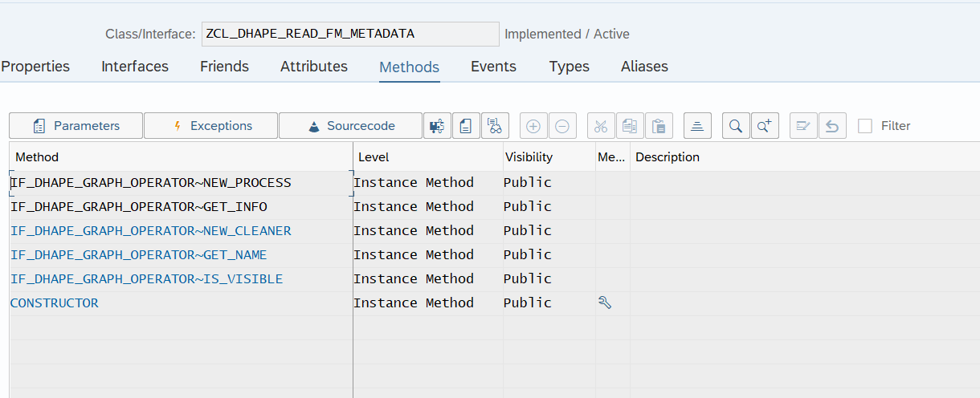Screen dimensions: 980x398
Task: Click the plus-circle insert row icon
Action: tap(533, 126)
